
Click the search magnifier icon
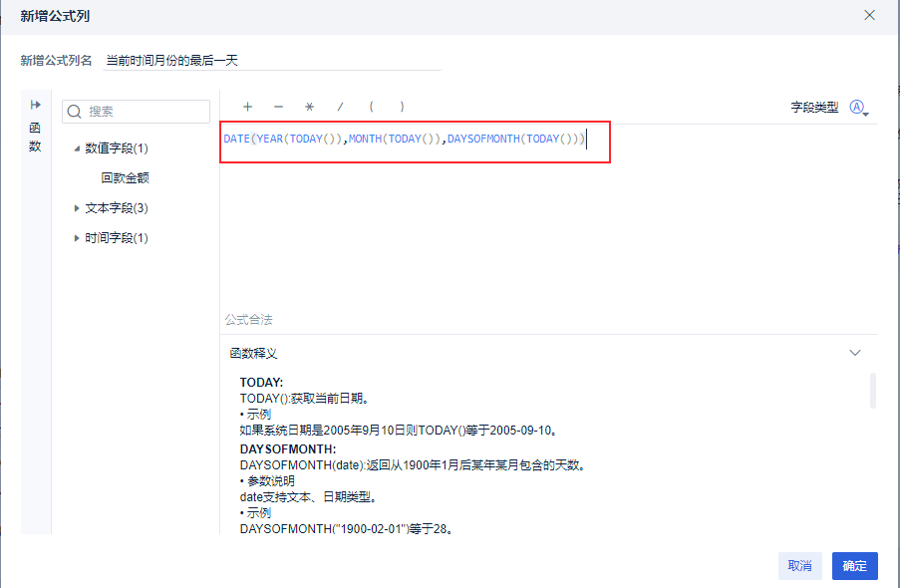pos(74,112)
